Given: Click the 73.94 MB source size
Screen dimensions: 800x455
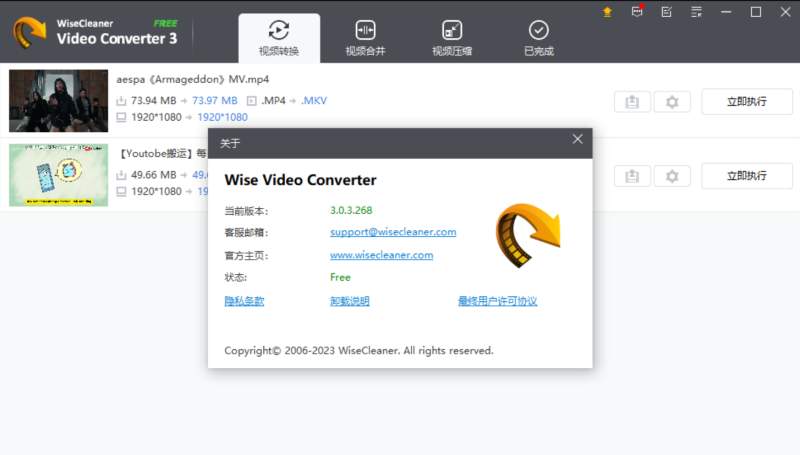Looking at the screenshot, I should 154,100.
